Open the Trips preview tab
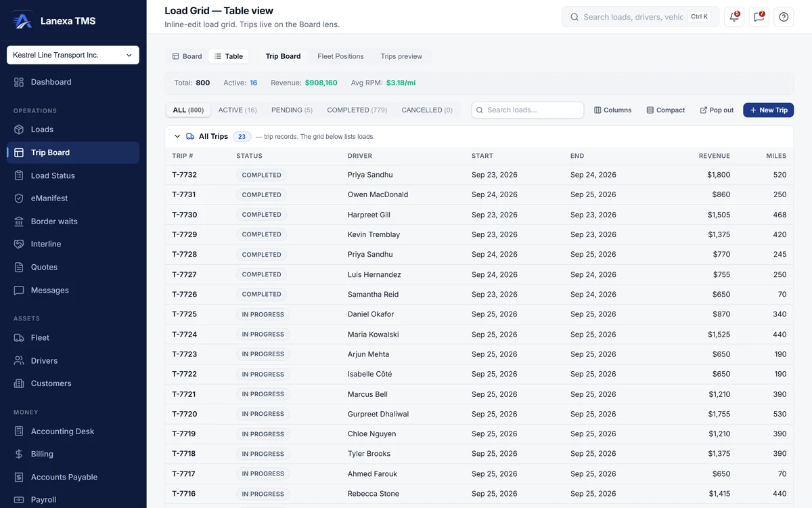Image resolution: width=812 pixels, height=508 pixels. coord(401,56)
